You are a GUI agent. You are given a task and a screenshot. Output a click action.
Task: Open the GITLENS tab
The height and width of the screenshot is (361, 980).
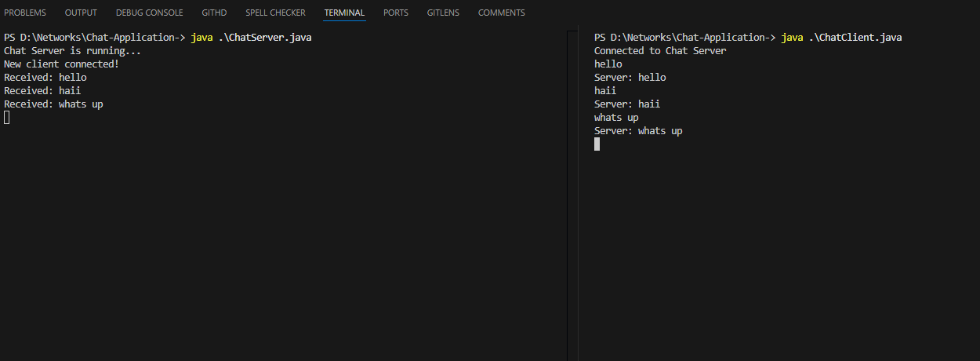click(443, 13)
